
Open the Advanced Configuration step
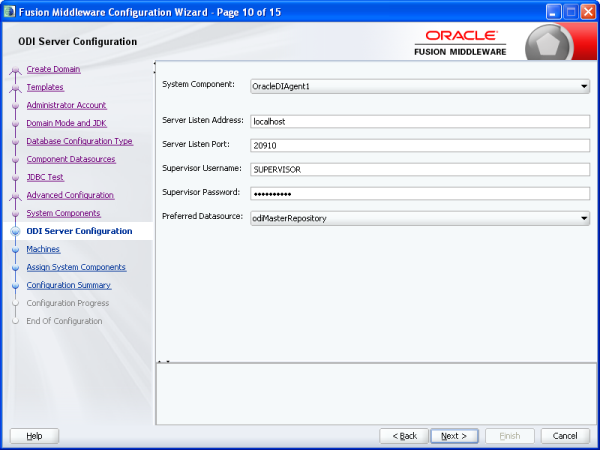(x=70, y=195)
